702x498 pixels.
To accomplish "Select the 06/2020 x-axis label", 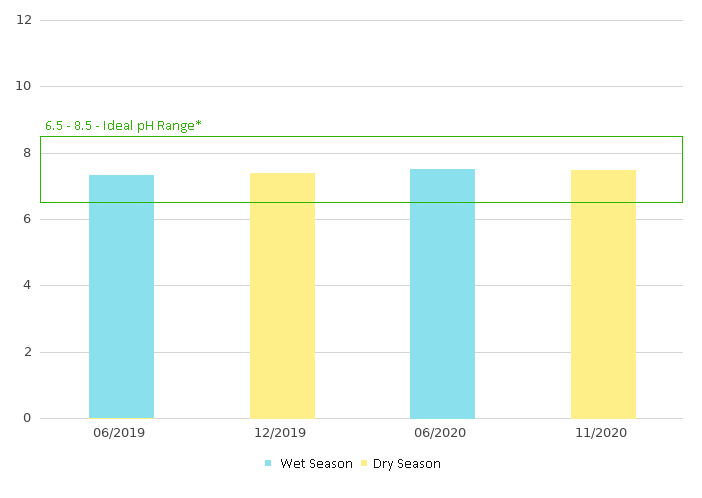I will coord(442,433).
